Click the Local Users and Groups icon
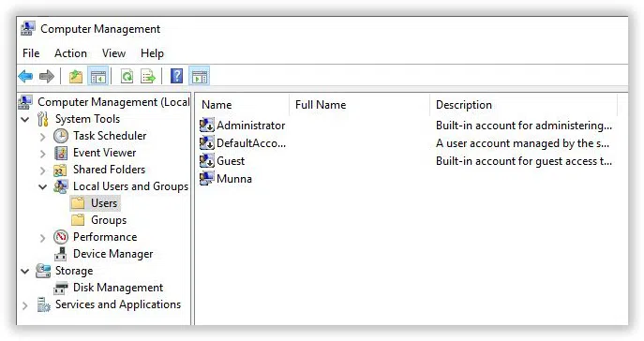Screen dimensions: 644x341 61,186
